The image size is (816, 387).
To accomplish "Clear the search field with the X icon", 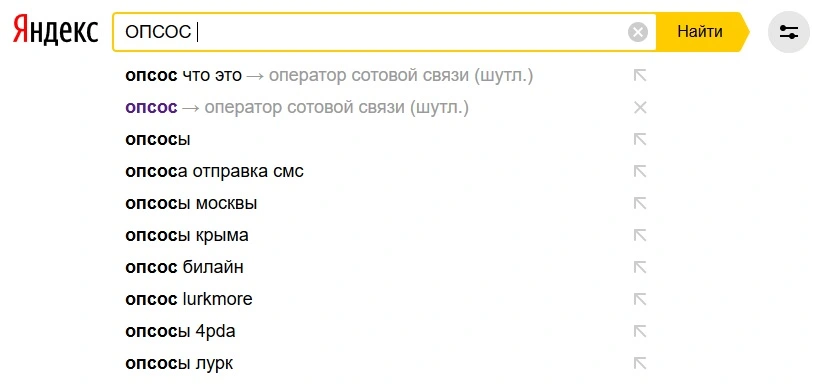I will pyautogui.click(x=638, y=32).
